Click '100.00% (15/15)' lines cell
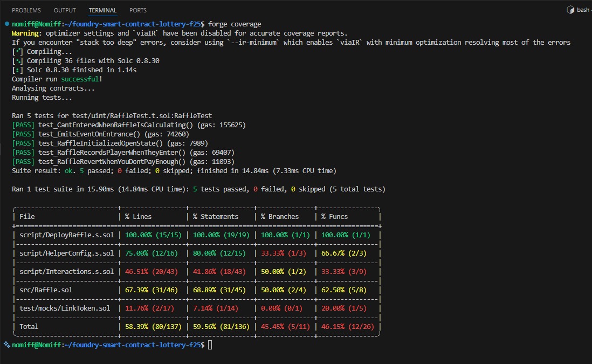 [x=153, y=235]
